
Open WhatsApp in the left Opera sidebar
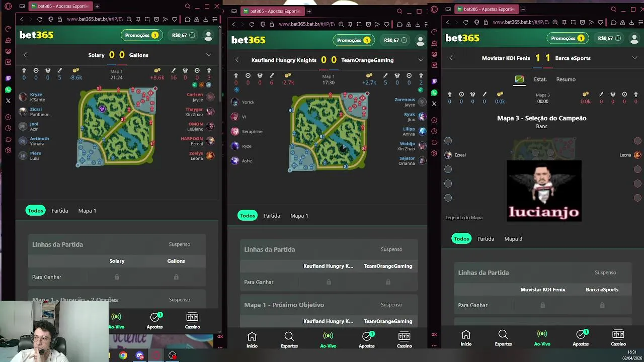(8, 89)
